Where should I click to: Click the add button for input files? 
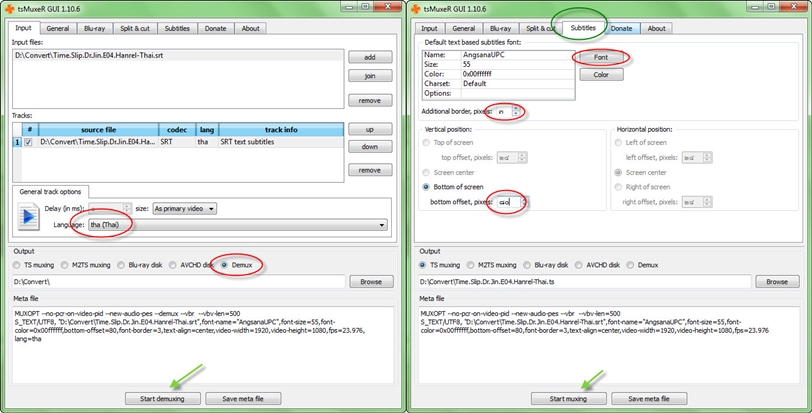tap(370, 57)
